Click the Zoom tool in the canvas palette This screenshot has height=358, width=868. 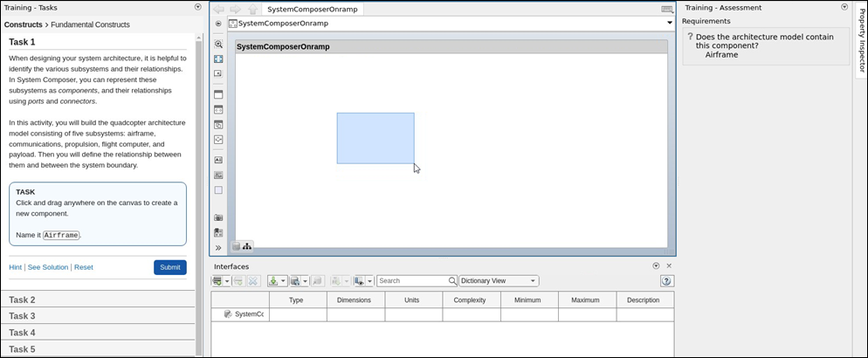point(218,45)
